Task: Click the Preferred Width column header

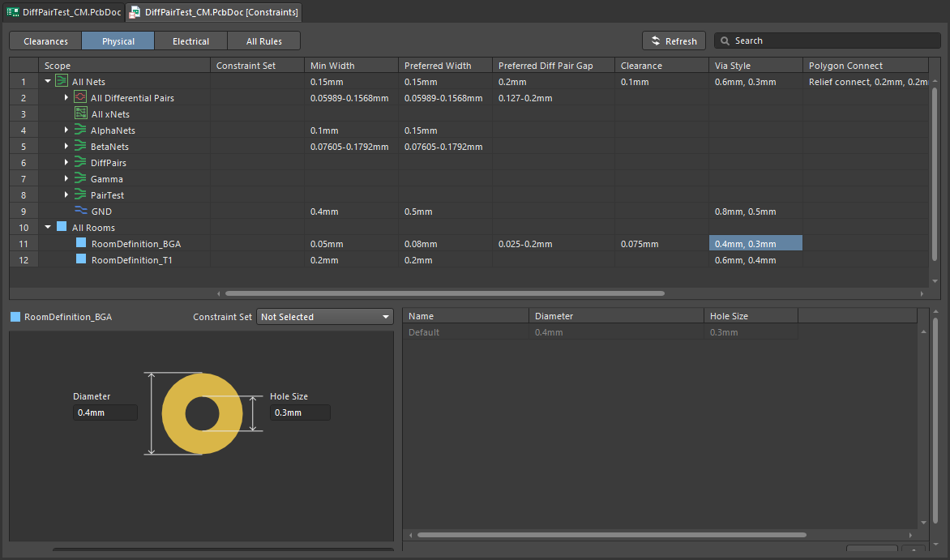Action: pos(445,66)
